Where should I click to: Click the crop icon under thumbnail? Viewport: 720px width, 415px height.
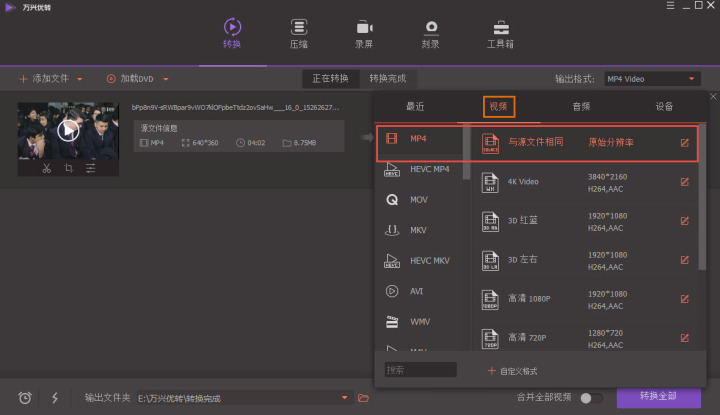click(x=68, y=168)
